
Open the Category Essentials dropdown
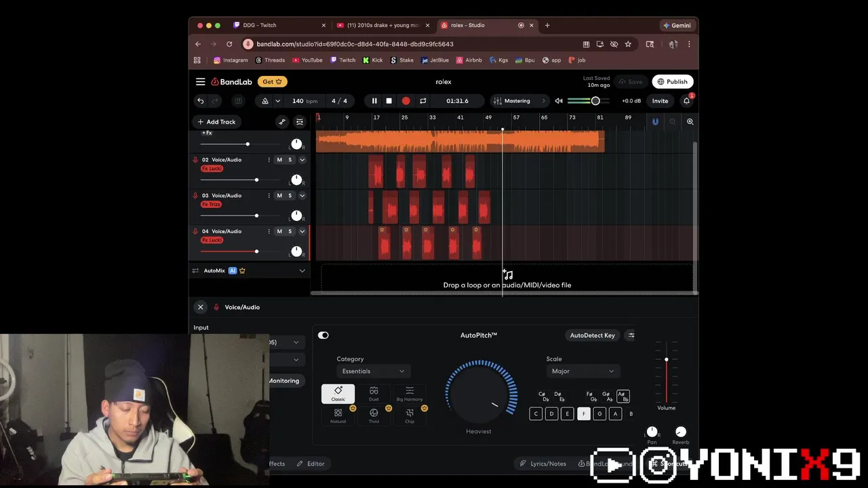point(373,371)
